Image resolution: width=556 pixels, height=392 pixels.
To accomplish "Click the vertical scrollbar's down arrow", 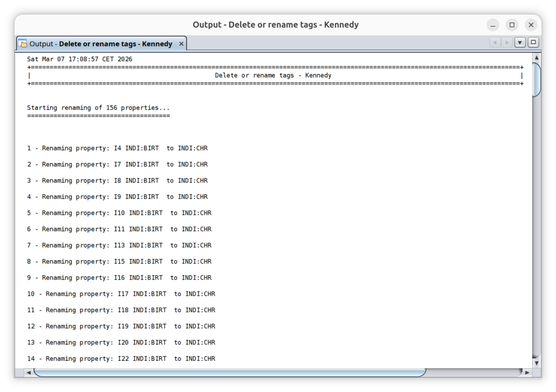I will 536,363.
